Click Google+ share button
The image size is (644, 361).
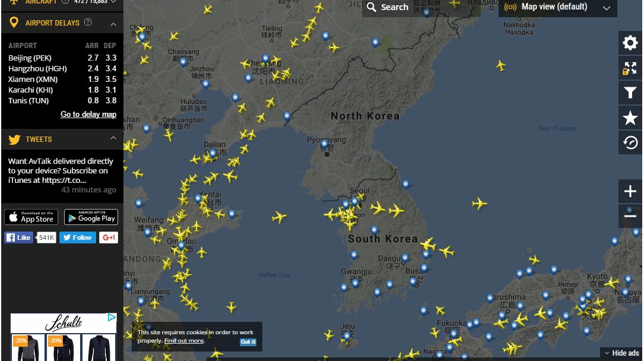point(109,237)
